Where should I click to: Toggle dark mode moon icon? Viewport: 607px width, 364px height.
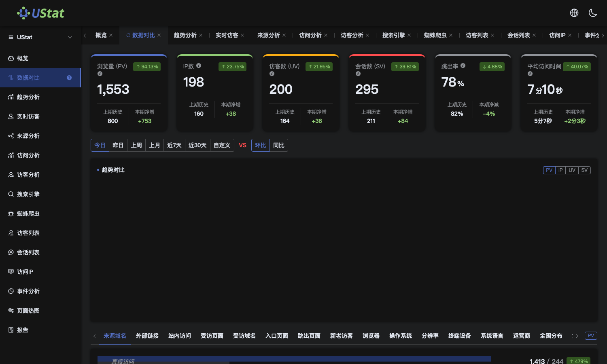coord(593,13)
